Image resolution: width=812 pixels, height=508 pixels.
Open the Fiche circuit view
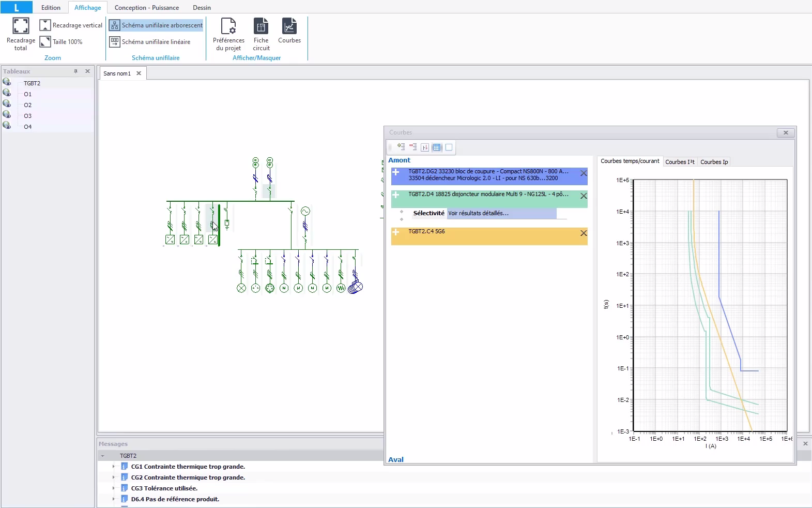pos(261,26)
